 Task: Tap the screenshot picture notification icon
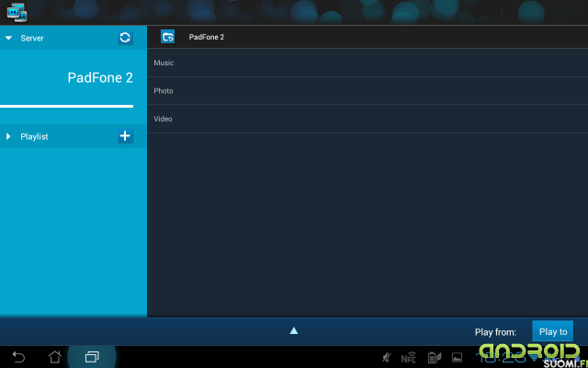(x=457, y=358)
